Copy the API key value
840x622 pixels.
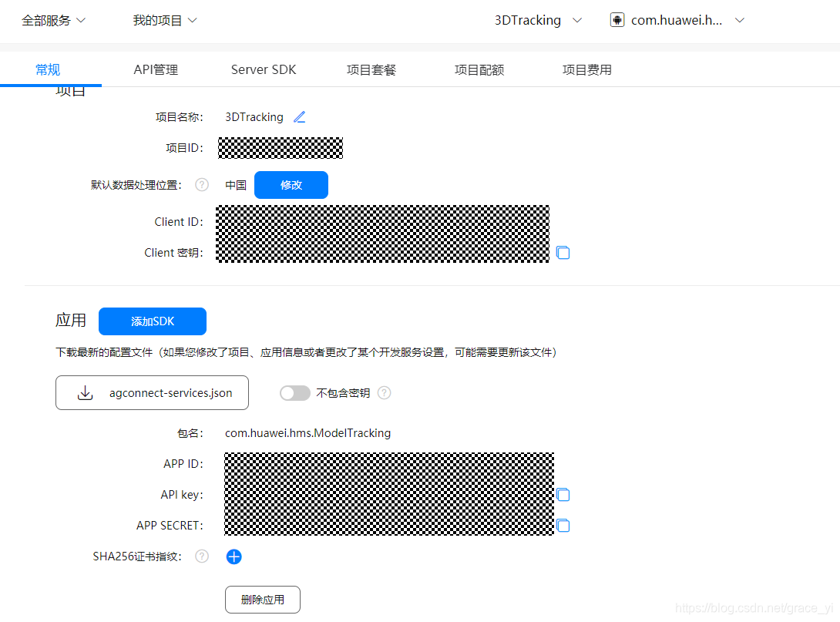click(x=563, y=495)
